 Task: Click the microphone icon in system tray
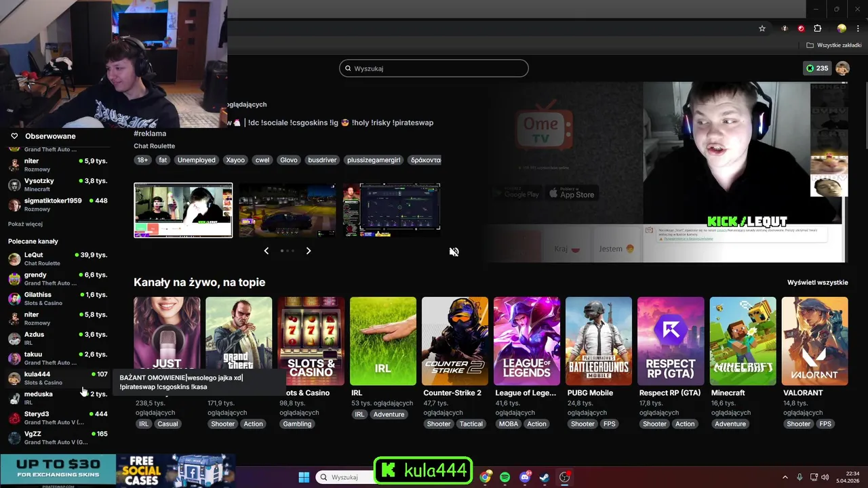click(x=800, y=477)
